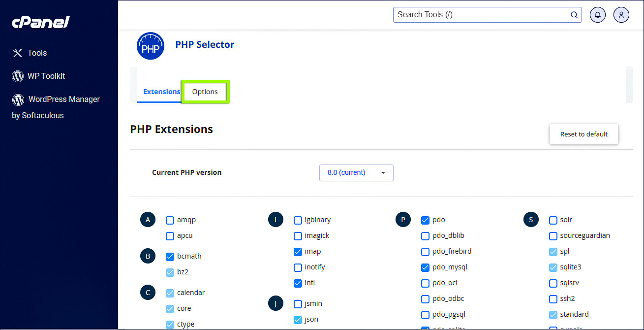Uncheck the imap extension

298,252
